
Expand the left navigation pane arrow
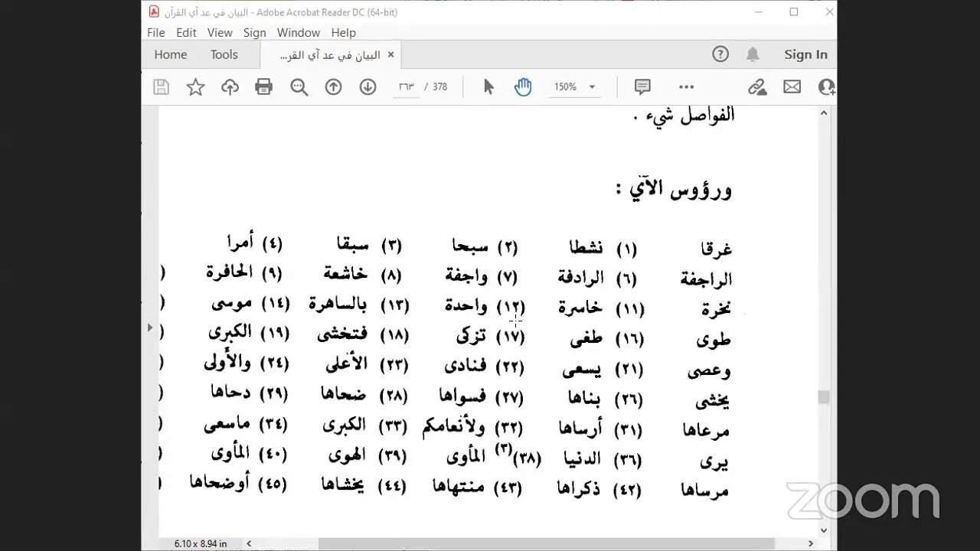tap(150, 328)
